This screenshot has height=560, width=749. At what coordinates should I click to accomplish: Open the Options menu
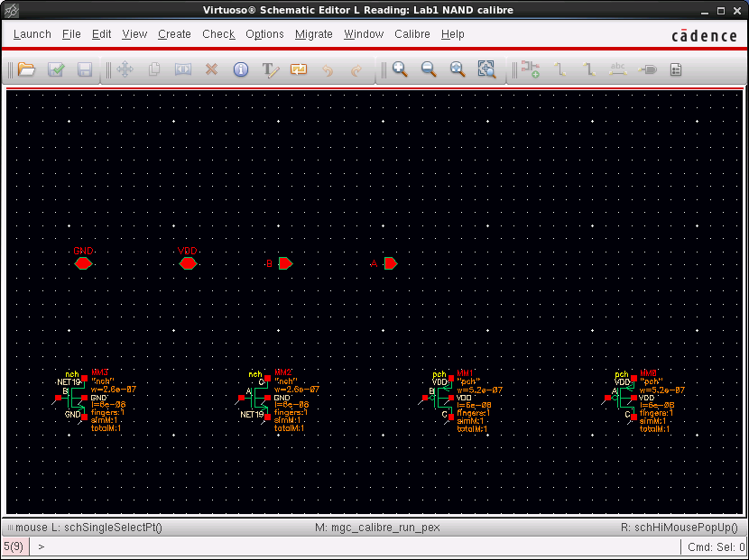264,34
